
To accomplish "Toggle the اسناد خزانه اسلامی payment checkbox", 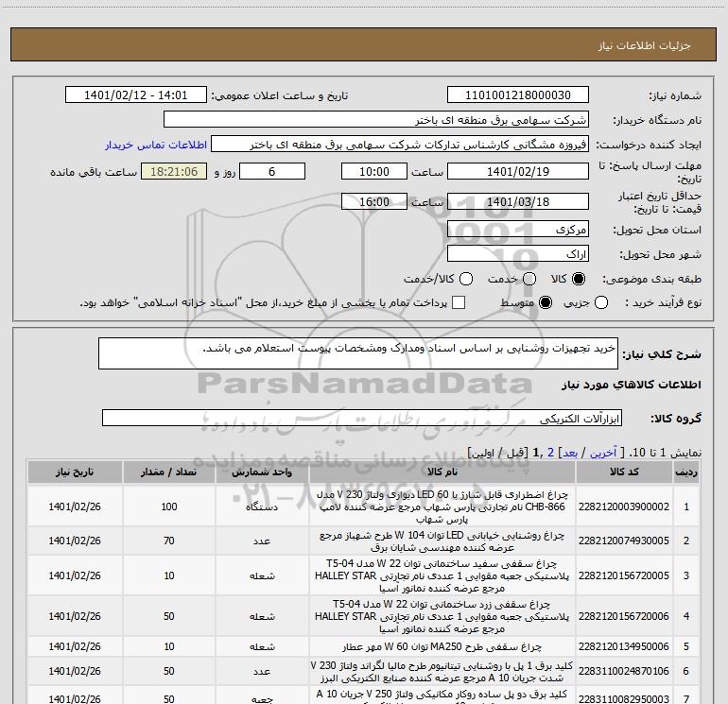I will (459, 302).
